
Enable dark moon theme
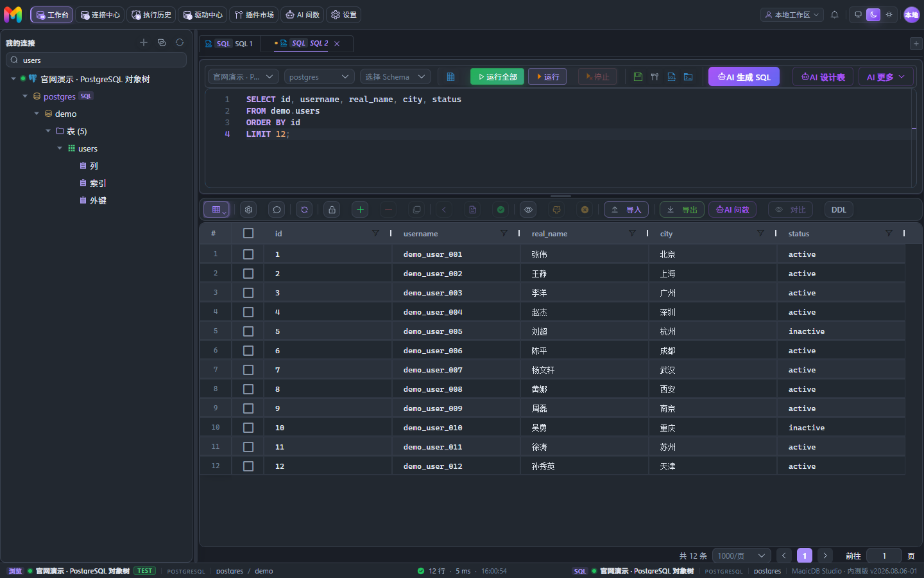873,15
